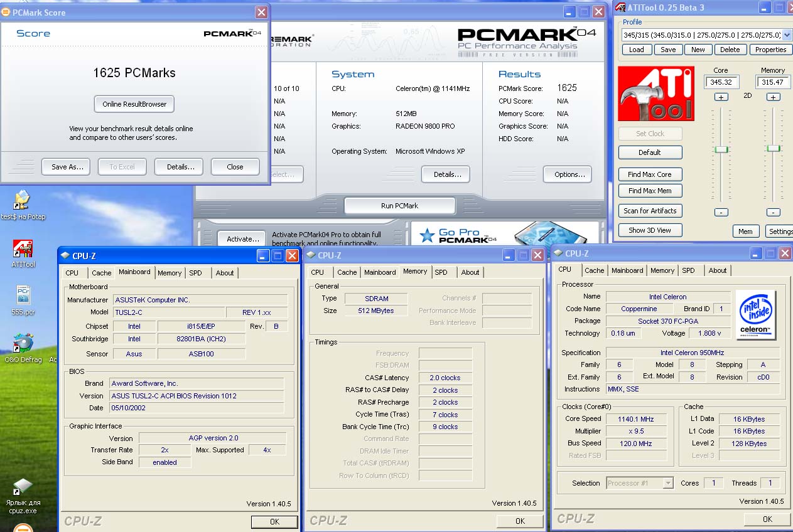Screen dimensions: 793x532
Task: Click the minus button below Core slider
Action: pos(721,212)
